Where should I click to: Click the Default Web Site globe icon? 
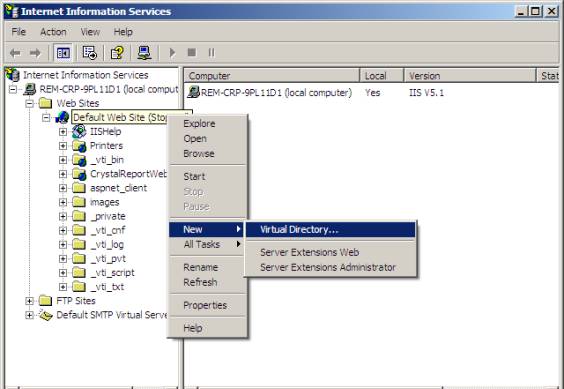tap(62, 117)
